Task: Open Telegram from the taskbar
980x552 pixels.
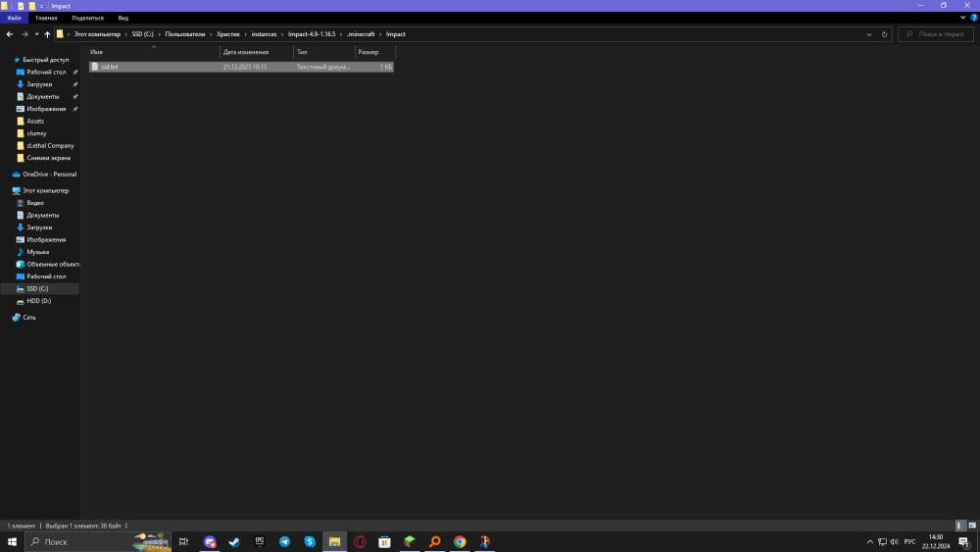Action: point(284,542)
